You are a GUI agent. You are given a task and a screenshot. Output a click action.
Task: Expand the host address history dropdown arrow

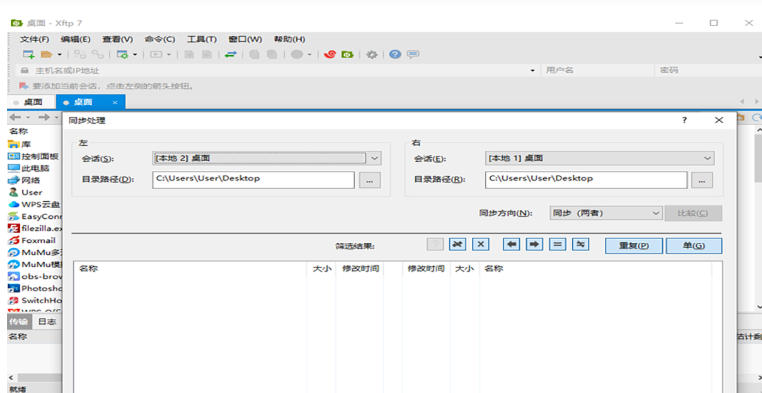(x=532, y=71)
